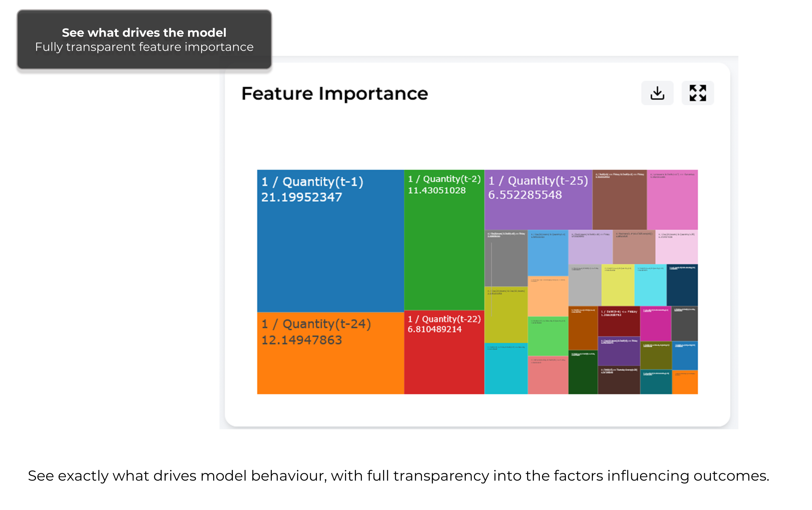Click the salmon pink bottom treemap cell
Screen dimensions: 812x510
(x=548, y=375)
